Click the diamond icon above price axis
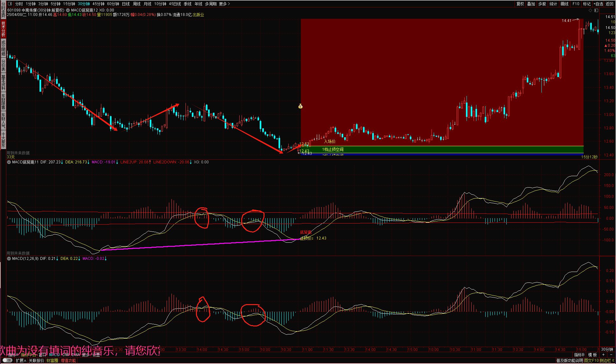This screenshot has width=616, height=364. coord(590,11)
